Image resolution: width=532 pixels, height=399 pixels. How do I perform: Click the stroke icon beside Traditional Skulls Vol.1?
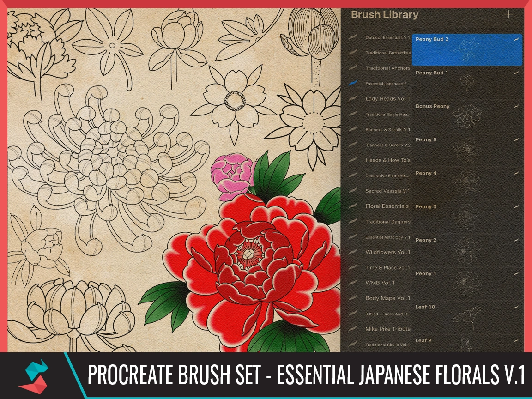354,345
